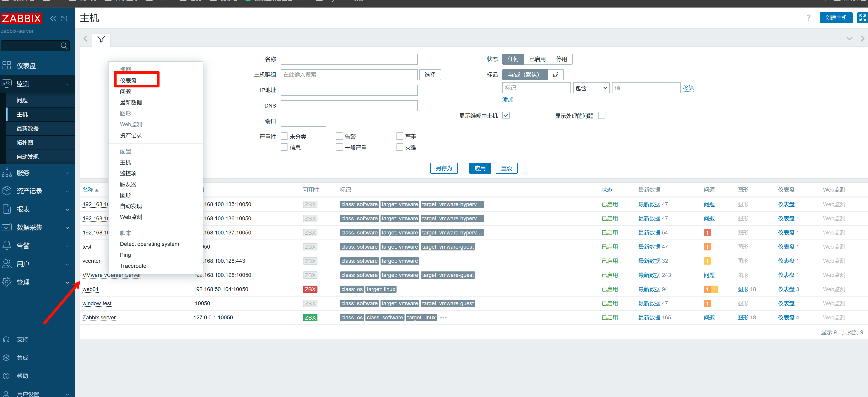Screen dimensions: 868x397
Task: Click the funnel filter tab icon
Action: 101,39
